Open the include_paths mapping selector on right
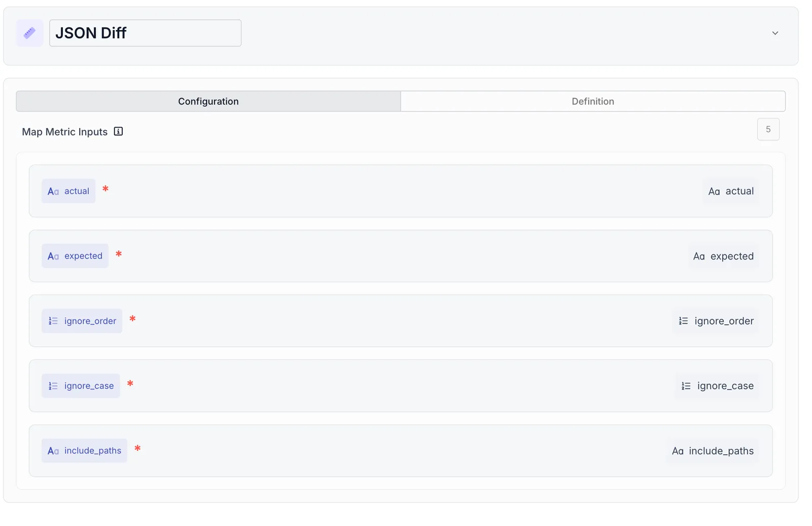 click(713, 451)
